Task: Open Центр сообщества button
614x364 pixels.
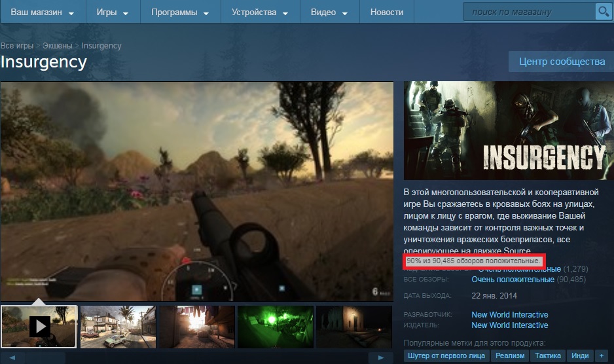Action: 562,62
